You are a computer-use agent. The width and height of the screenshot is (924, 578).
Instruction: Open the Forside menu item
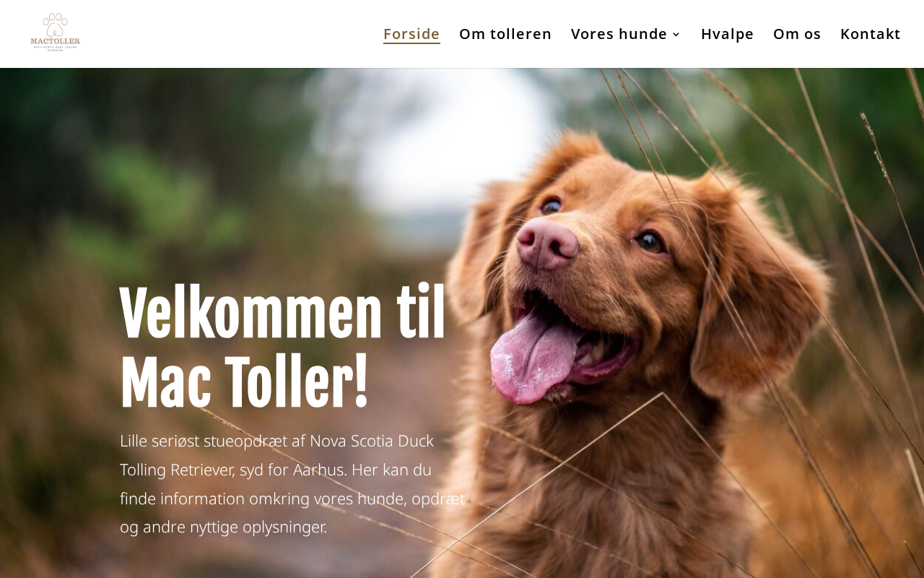[411, 34]
